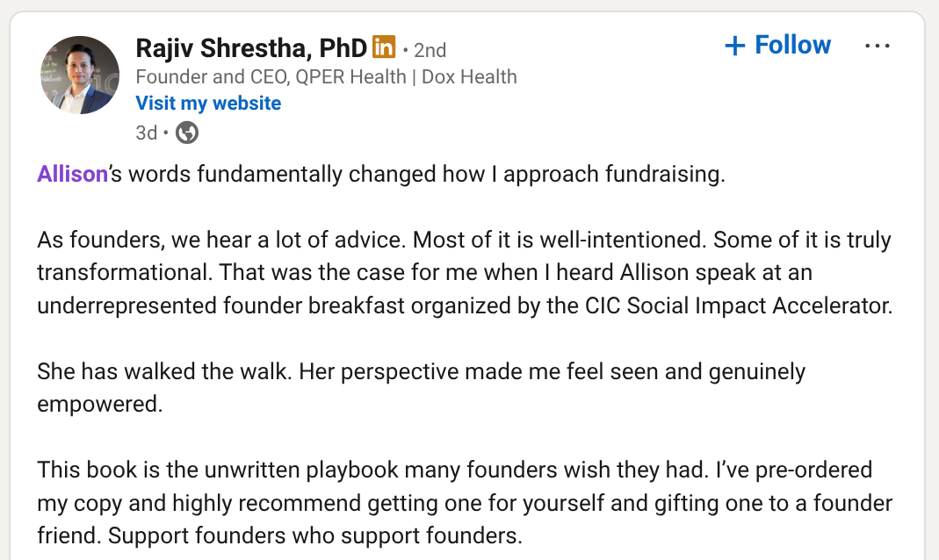939x560 pixels.
Task: Click the word "empowered." in the post
Action: coord(87,404)
